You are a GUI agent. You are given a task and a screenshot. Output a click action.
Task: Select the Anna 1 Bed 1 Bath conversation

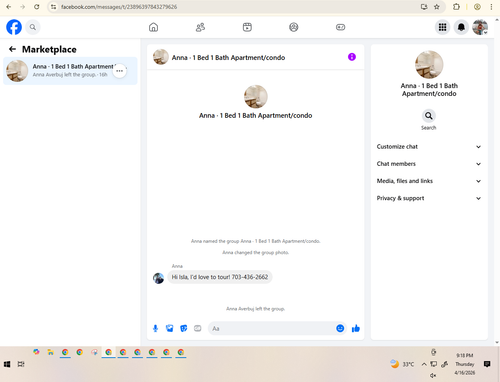pos(70,71)
